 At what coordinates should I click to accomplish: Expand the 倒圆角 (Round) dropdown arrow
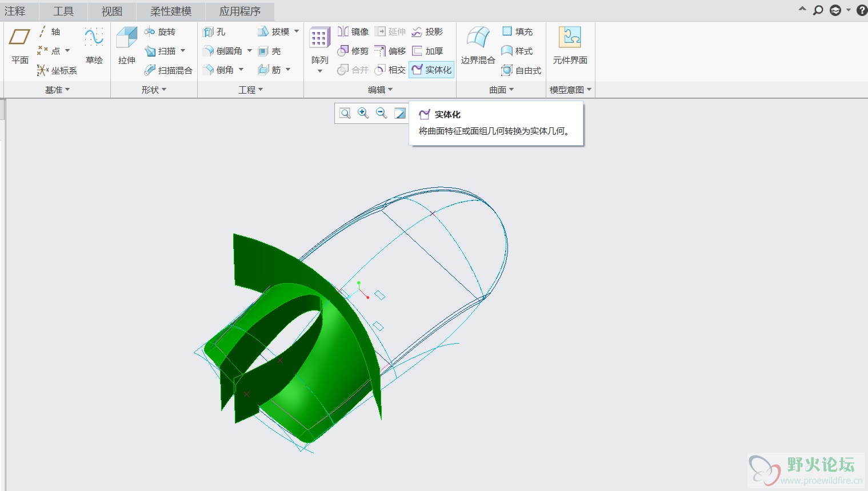250,51
